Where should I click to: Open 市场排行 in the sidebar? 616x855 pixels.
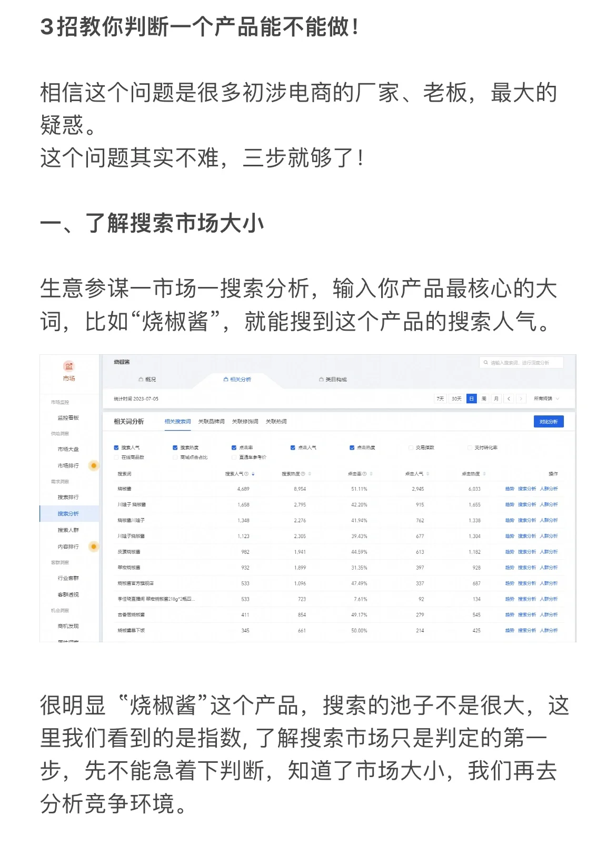[x=68, y=465]
